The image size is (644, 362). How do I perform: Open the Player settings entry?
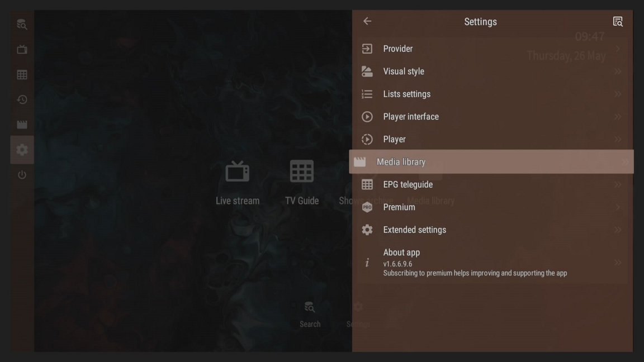click(395, 139)
